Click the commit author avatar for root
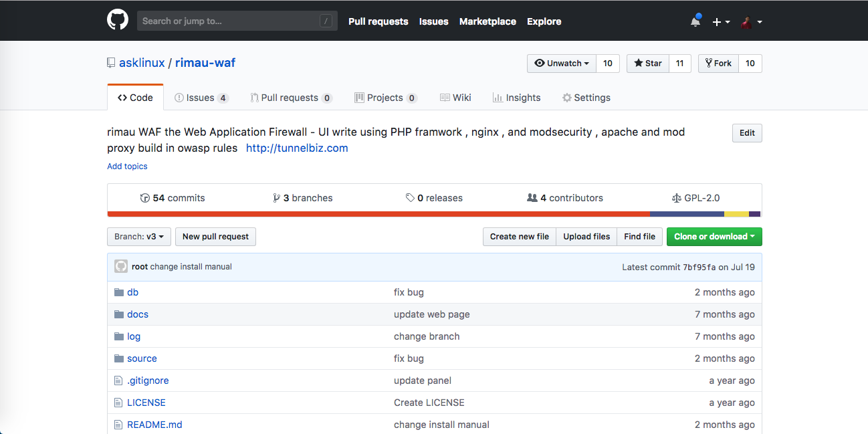Viewport: 868px width, 434px height. point(121,266)
